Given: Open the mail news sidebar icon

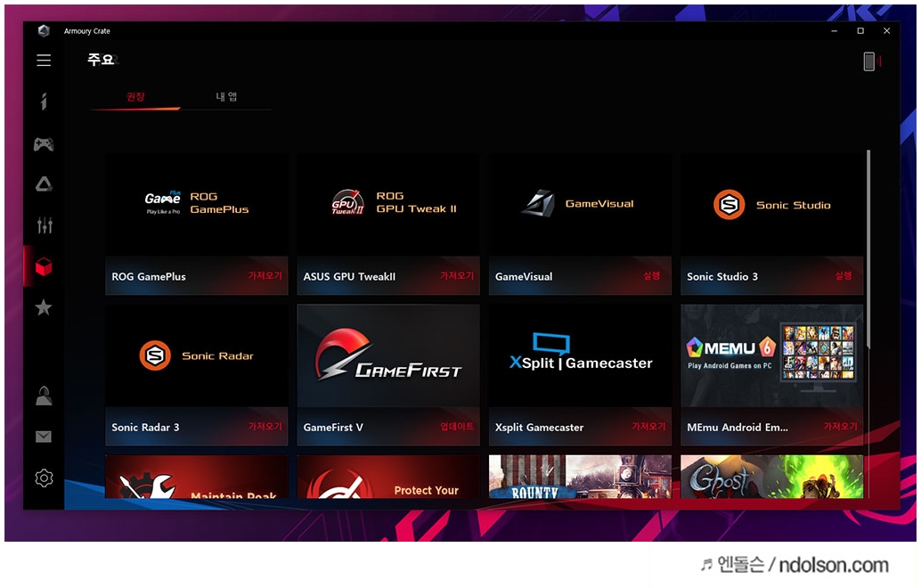Looking at the screenshot, I should point(44,437).
